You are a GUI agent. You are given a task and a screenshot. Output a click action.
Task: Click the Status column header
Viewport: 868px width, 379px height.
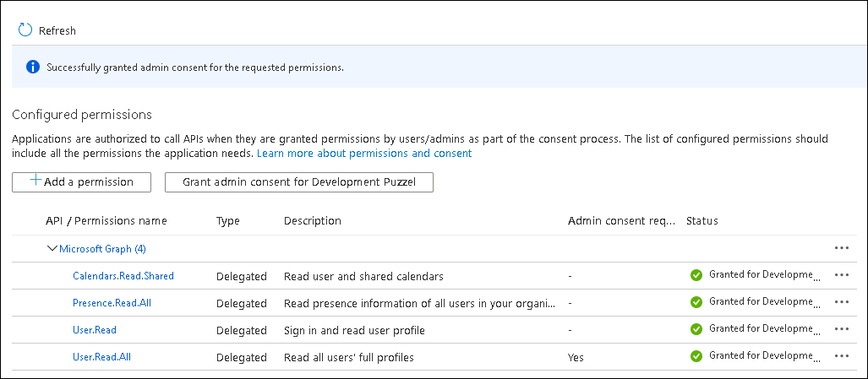(x=701, y=221)
